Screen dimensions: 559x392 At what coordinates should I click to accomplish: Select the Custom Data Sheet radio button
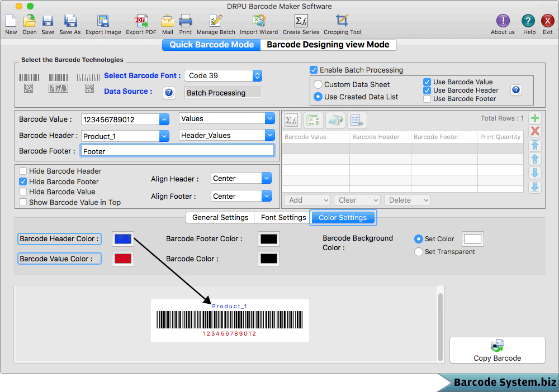[318, 85]
